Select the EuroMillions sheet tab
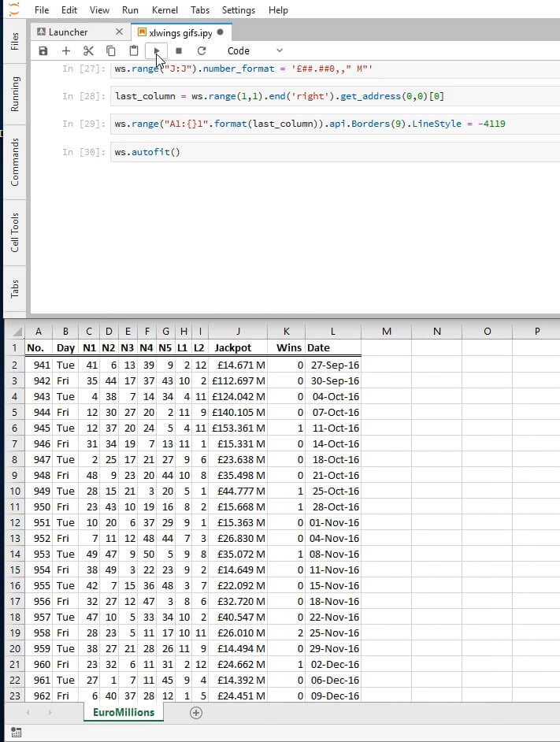 (x=125, y=712)
